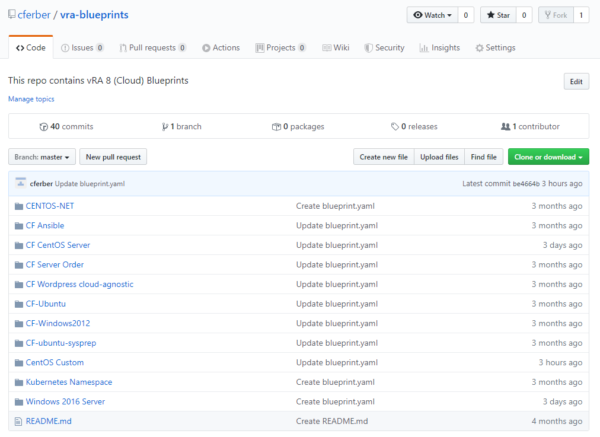Open the Wiki tab
The width and height of the screenshot is (600, 437).
point(336,48)
